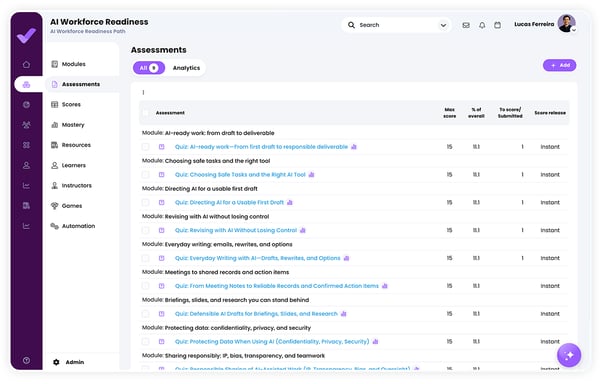600x384 pixels.
Task: Open the home icon in the purple sidebar
Action: click(26, 64)
